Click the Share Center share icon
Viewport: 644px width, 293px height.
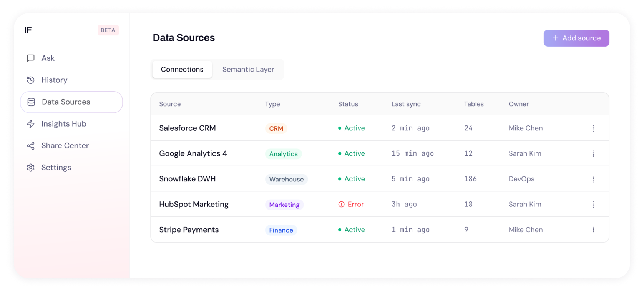click(31, 146)
